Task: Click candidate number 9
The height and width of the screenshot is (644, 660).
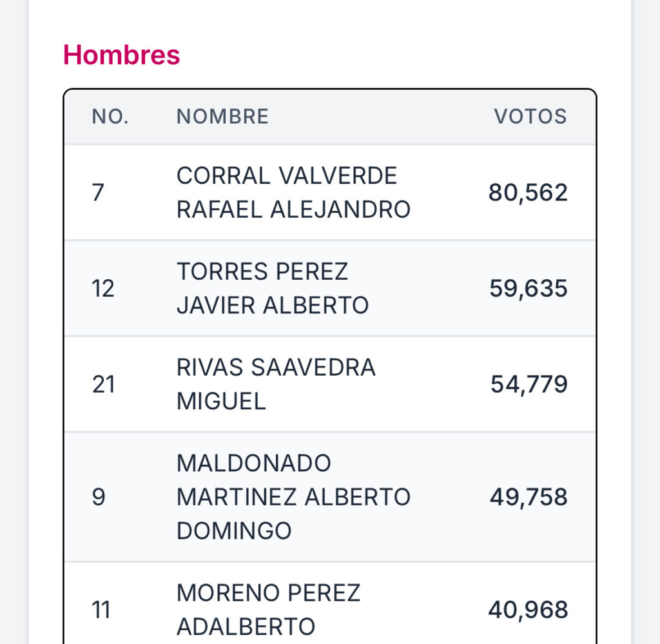Action: point(99,498)
